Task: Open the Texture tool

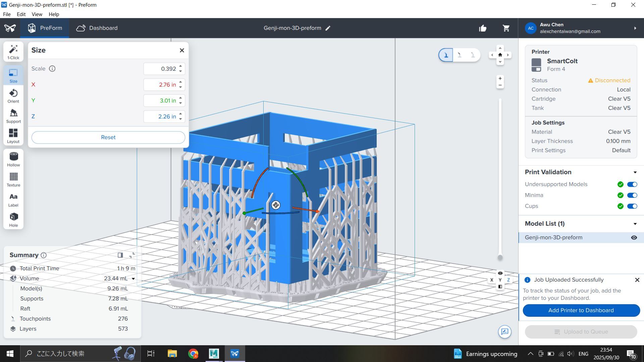Action: (x=13, y=179)
